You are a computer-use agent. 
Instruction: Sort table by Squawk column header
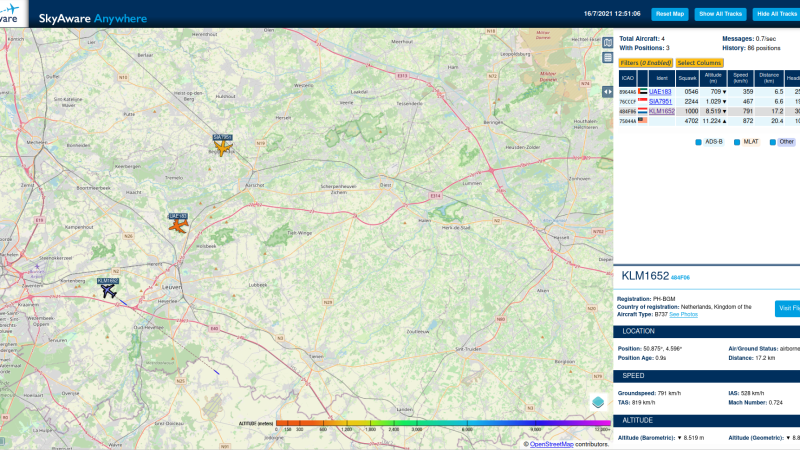coord(688,78)
